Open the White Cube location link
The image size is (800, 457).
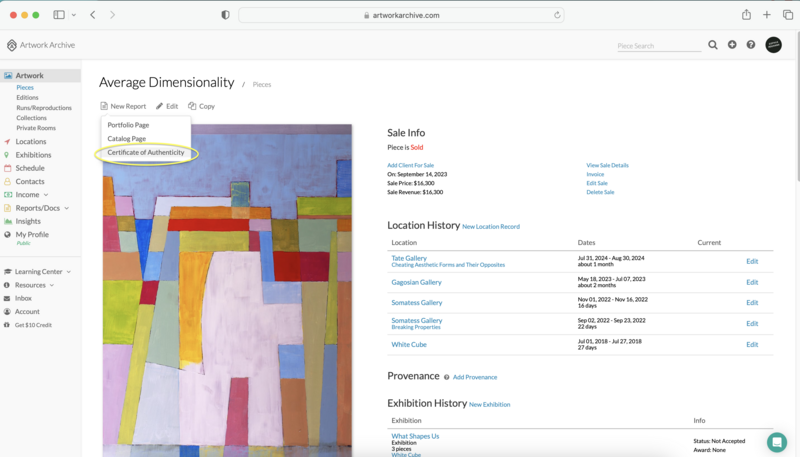409,344
